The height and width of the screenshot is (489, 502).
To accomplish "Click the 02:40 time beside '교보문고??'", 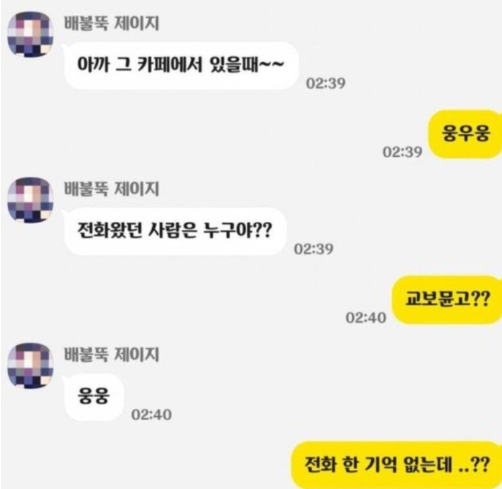I will [x=366, y=318].
